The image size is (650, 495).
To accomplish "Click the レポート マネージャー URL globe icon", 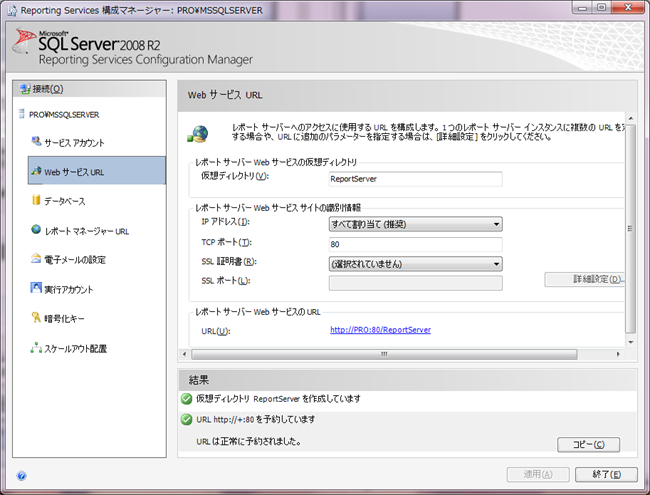I will (x=36, y=229).
